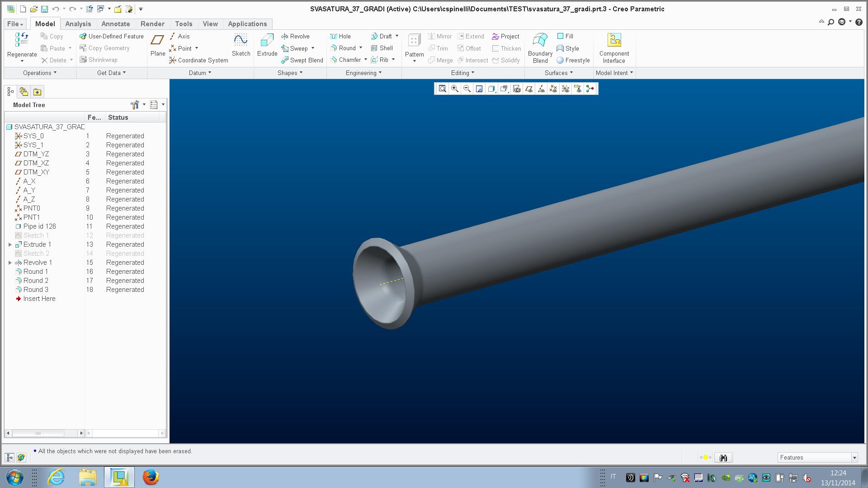Select Round 2 in model tree

point(36,281)
